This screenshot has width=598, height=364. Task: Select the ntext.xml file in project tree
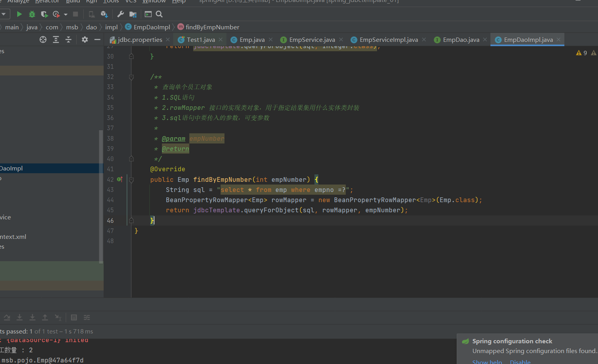tap(13, 237)
